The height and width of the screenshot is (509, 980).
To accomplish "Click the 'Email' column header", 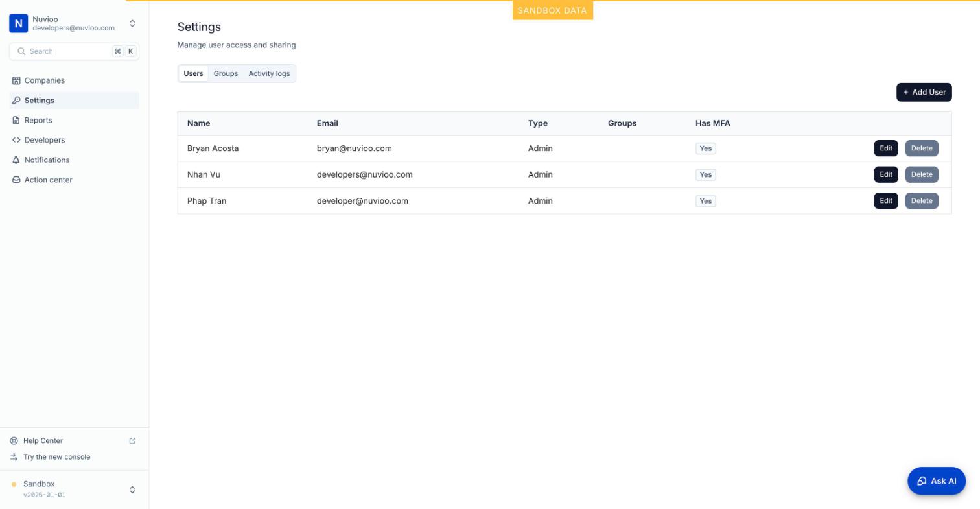I will coord(327,123).
